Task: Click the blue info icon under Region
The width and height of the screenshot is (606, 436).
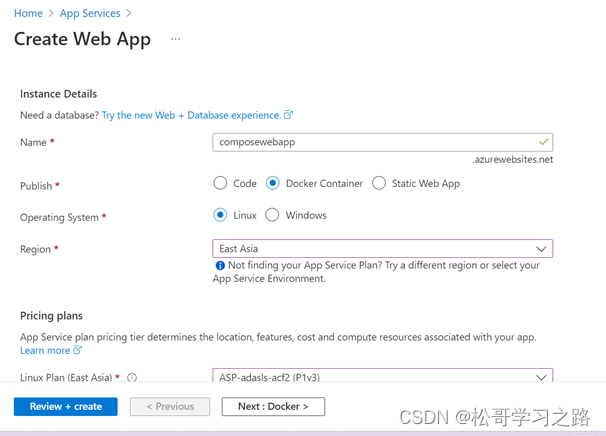Action: click(220, 266)
